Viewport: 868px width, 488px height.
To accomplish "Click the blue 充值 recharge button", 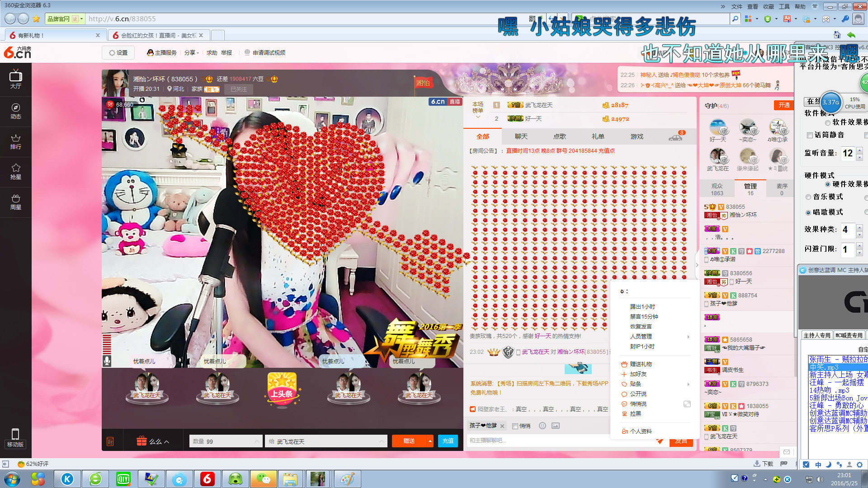I will tap(448, 441).
